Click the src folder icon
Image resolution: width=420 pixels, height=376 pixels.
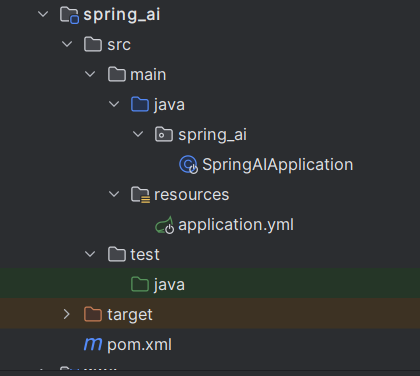(93, 44)
